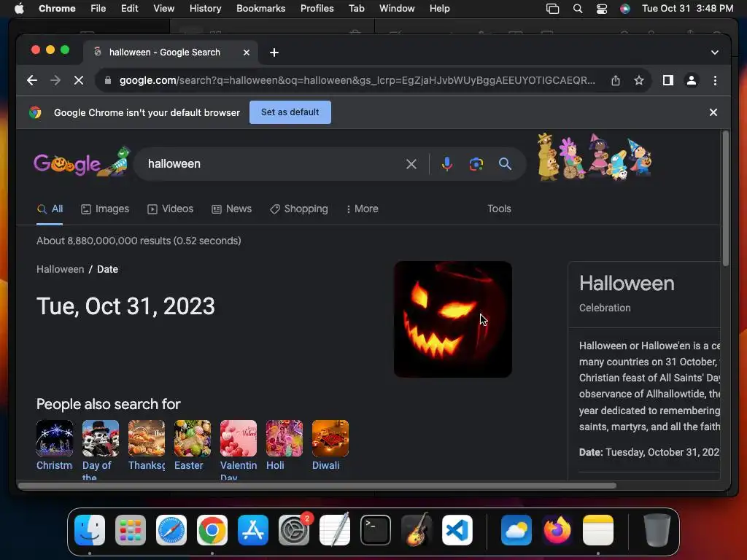The image size is (747, 560).
Task: Open Christmas related search
Action: (x=55, y=446)
